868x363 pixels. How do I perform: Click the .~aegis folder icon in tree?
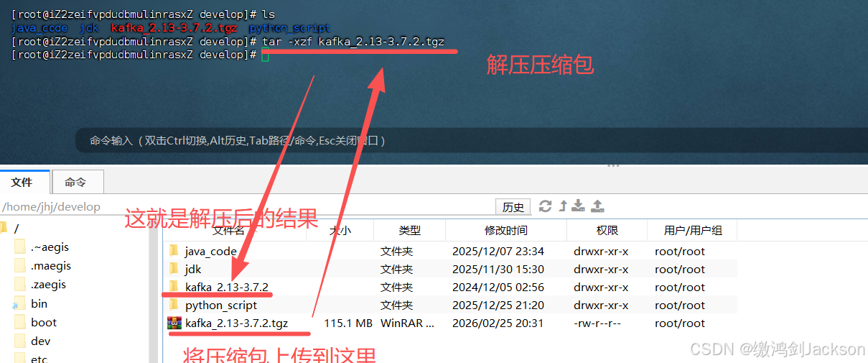tap(19, 247)
